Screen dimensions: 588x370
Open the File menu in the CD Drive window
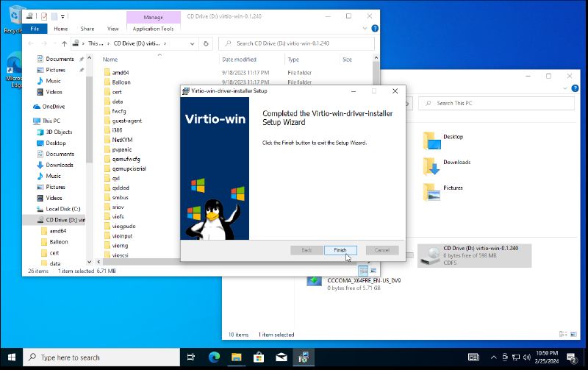(35, 29)
